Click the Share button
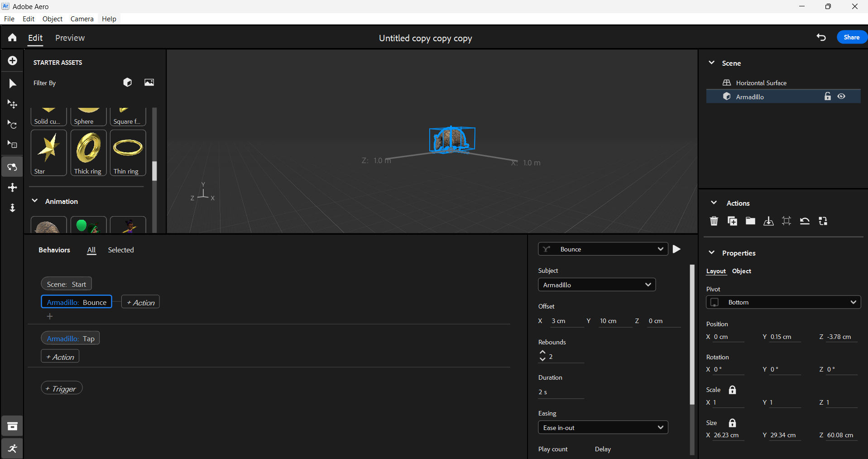The height and width of the screenshot is (459, 868). (851, 37)
